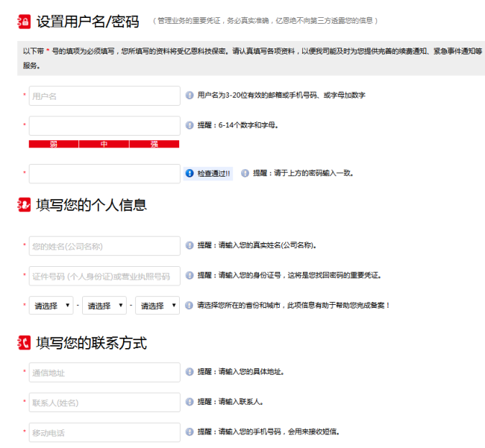The width and height of the screenshot is (485, 448).
Task: Click the info icon beside 提醒：6-14个数字和字母
Action: (x=189, y=125)
